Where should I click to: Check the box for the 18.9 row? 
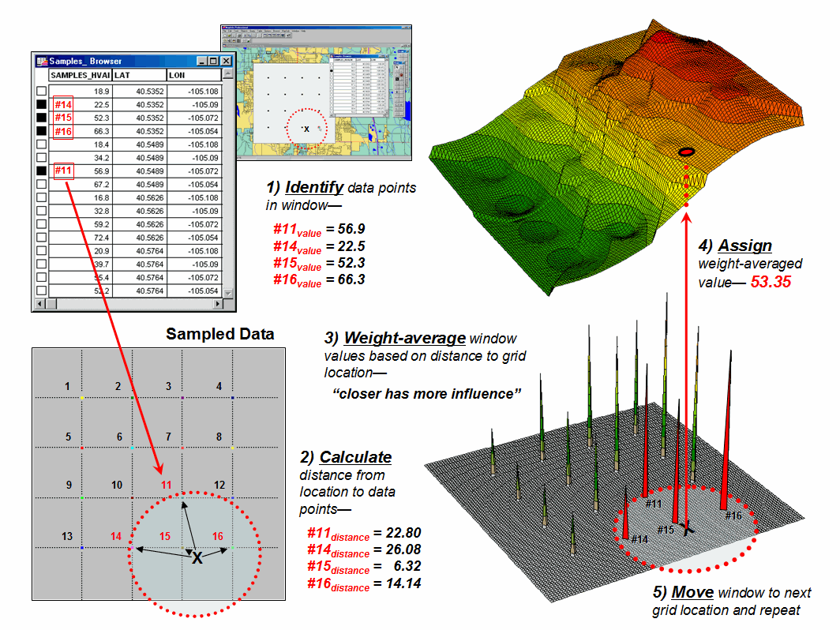click(41, 91)
